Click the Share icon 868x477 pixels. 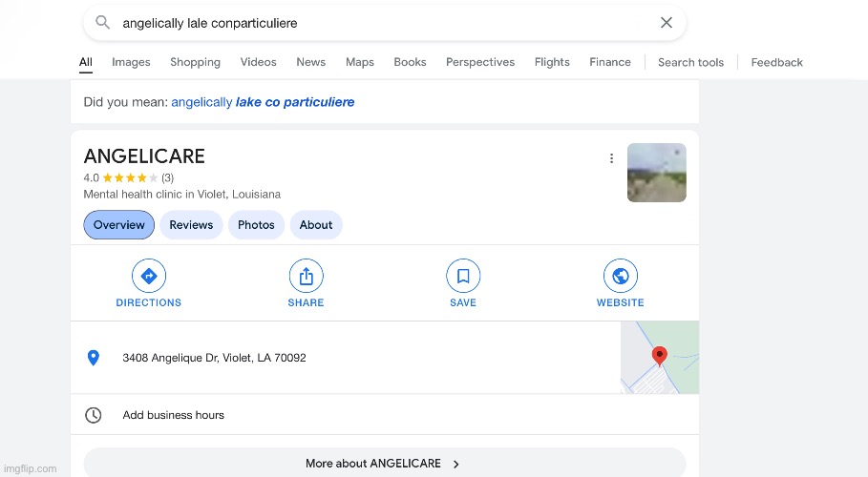click(x=306, y=277)
